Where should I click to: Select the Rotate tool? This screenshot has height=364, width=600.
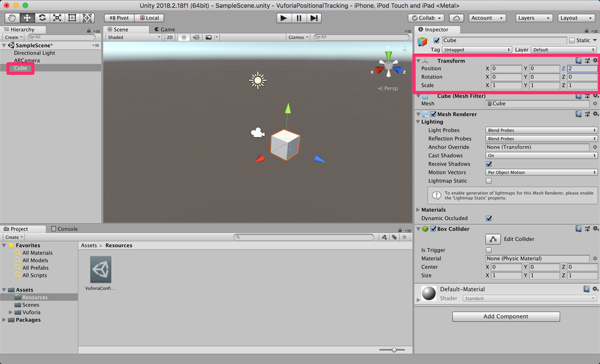tap(42, 18)
